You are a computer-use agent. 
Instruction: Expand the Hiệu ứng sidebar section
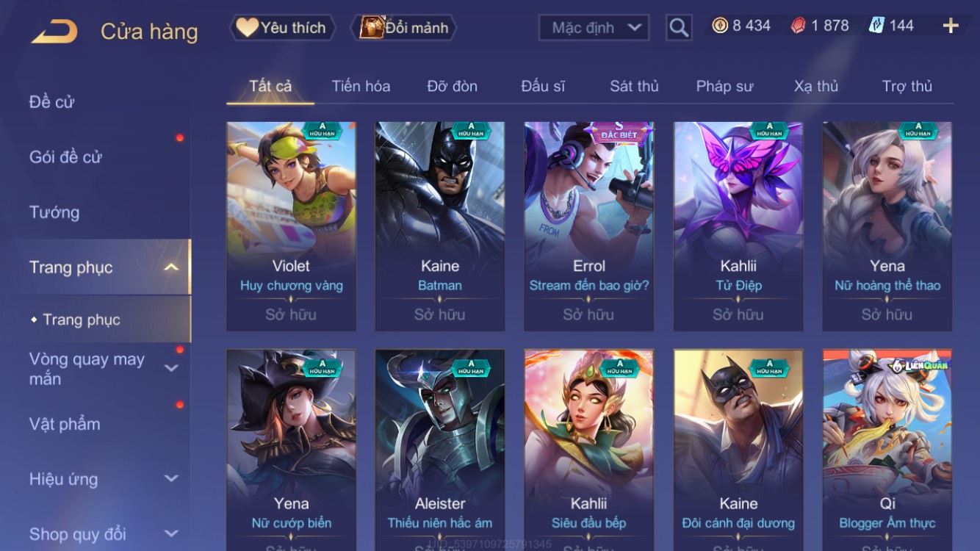[170, 478]
